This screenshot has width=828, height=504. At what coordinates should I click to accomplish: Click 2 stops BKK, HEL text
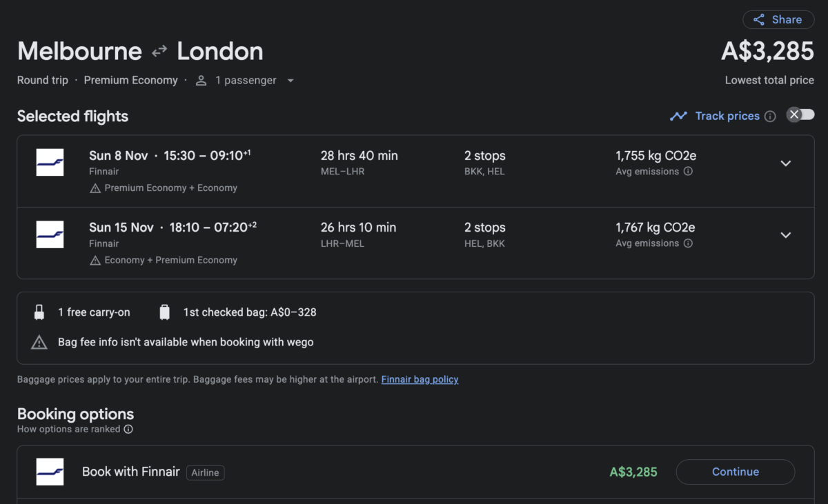point(485,163)
